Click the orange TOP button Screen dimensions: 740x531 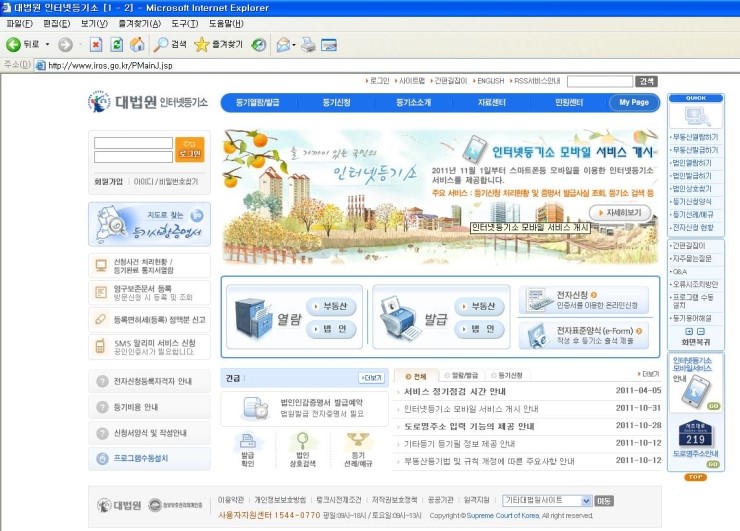tap(696, 477)
